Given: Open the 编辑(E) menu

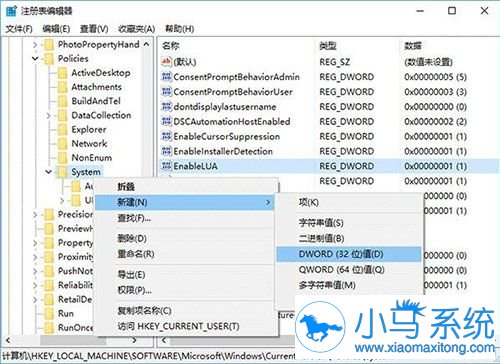Looking at the screenshot, I should click(56, 29).
